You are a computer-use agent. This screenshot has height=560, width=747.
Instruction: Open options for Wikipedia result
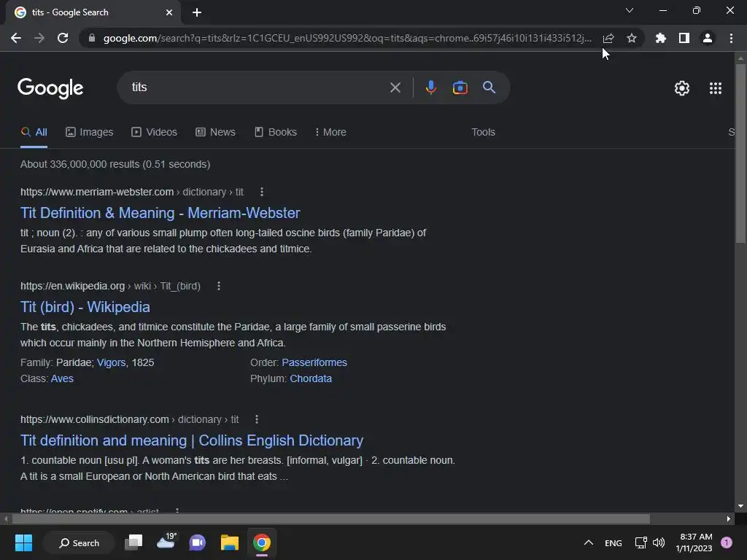(x=219, y=286)
